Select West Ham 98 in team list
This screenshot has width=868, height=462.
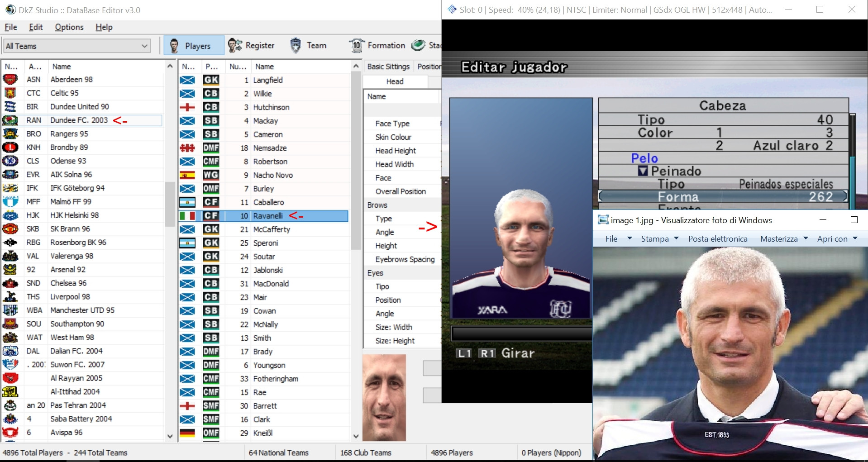[82, 338]
